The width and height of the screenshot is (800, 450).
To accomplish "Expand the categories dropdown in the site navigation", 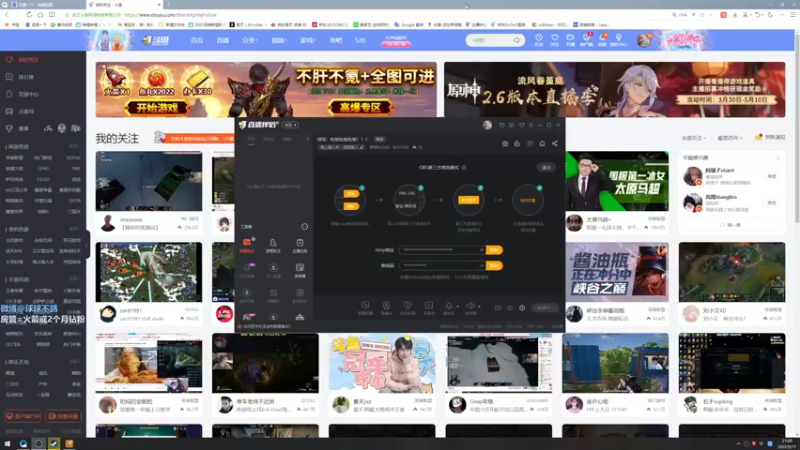I will (x=249, y=40).
